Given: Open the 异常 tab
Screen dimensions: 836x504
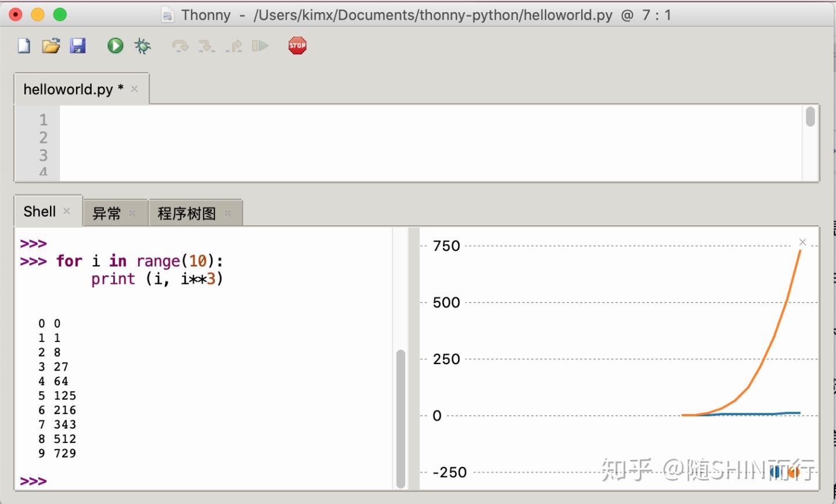Looking at the screenshot, I should coord(107,213).
